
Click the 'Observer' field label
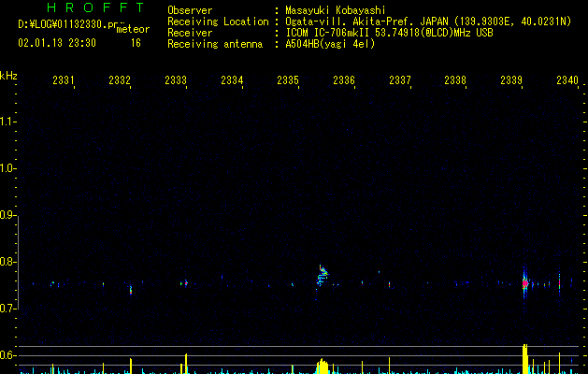tap(190, 10)
